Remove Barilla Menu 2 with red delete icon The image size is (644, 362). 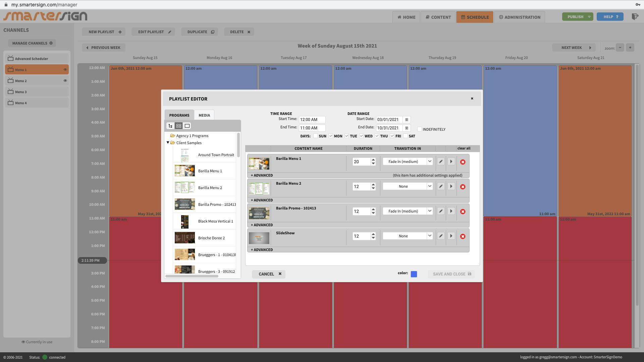463,187
